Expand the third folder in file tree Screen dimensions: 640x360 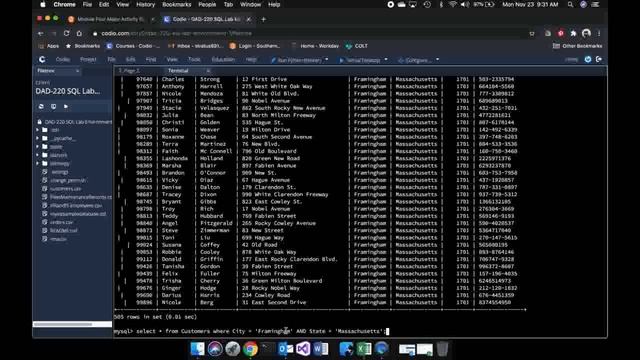[x=38, y=147]
